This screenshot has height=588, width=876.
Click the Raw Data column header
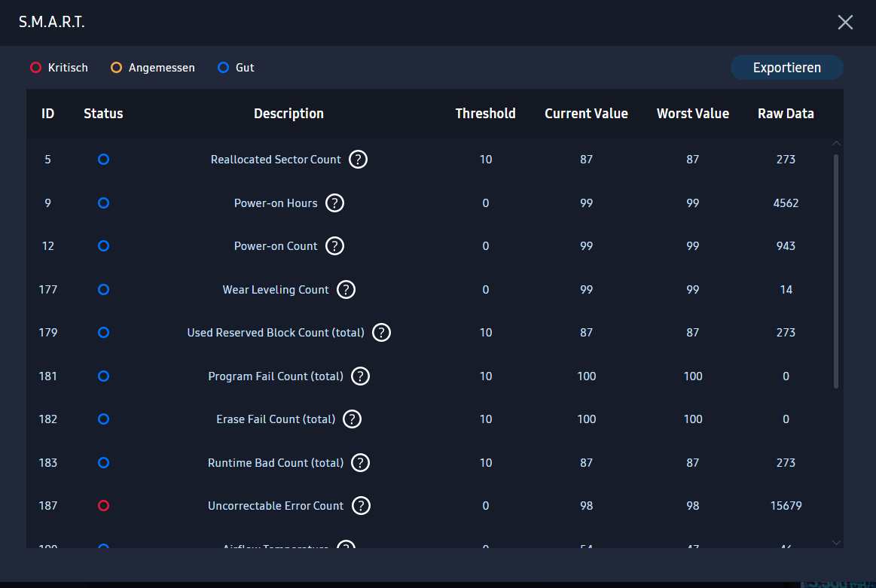click(786, 114)
